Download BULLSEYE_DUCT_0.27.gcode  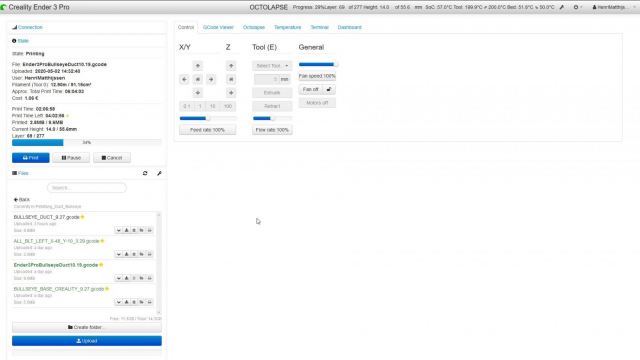click(x=127, y=230)
